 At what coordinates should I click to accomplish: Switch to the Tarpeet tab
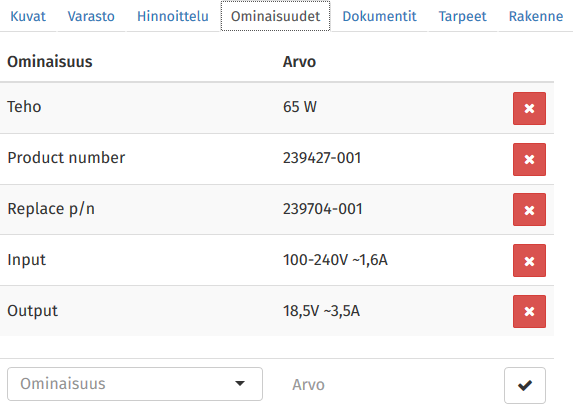pos(462,16)
